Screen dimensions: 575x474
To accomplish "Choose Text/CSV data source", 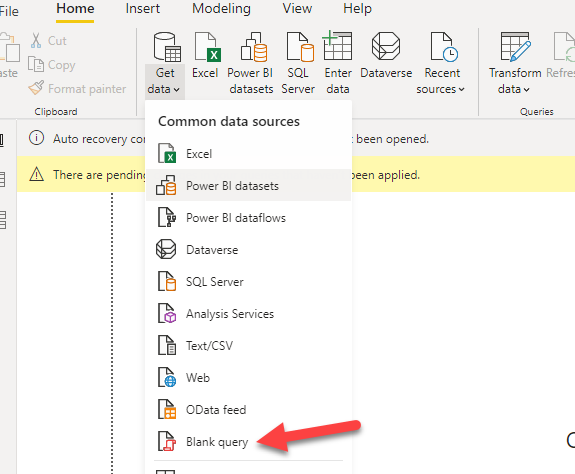I will [248, 346].
